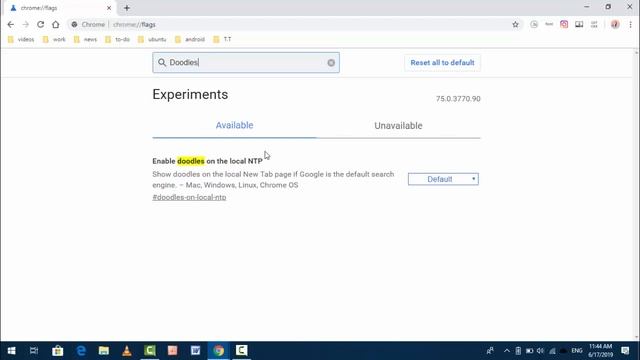The image size is (640, 360).
Task: Reload the chrome://flags page
Action: [40, 24]
